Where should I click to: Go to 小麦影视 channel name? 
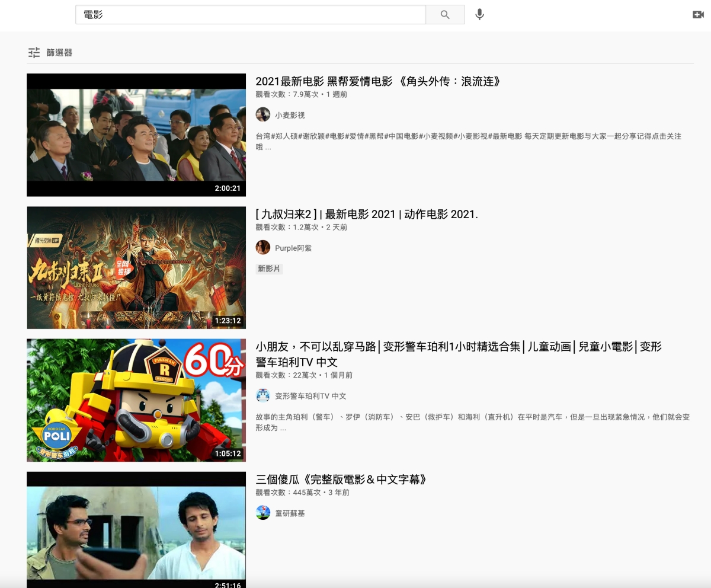[290, 115]
